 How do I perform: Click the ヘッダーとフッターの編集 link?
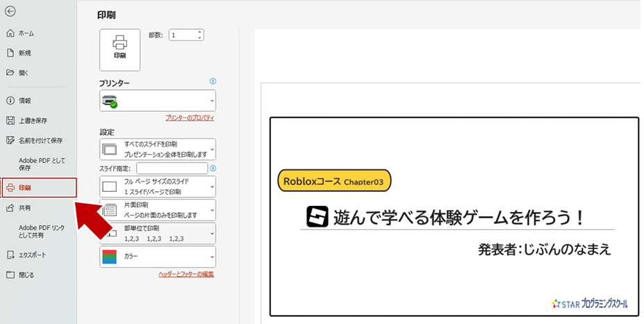point(186,274)
